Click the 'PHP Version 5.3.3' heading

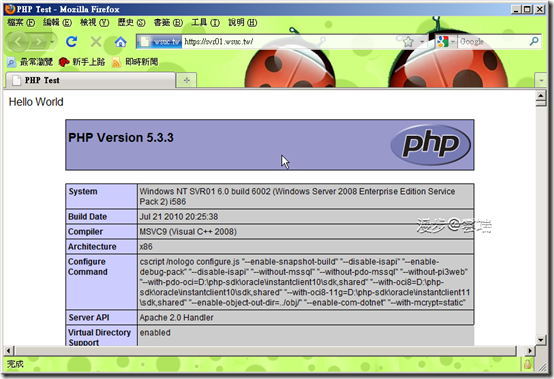coord(121,137)
